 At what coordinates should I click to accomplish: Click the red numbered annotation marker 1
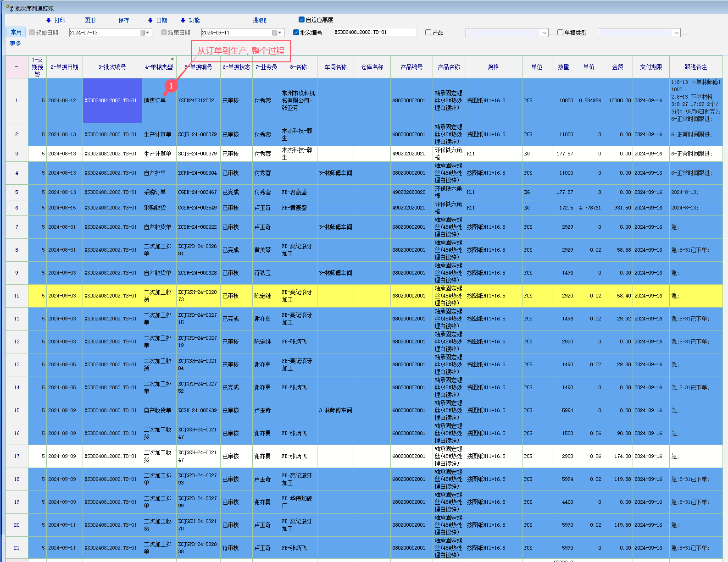pyautogui.click(x=171, y=86)
